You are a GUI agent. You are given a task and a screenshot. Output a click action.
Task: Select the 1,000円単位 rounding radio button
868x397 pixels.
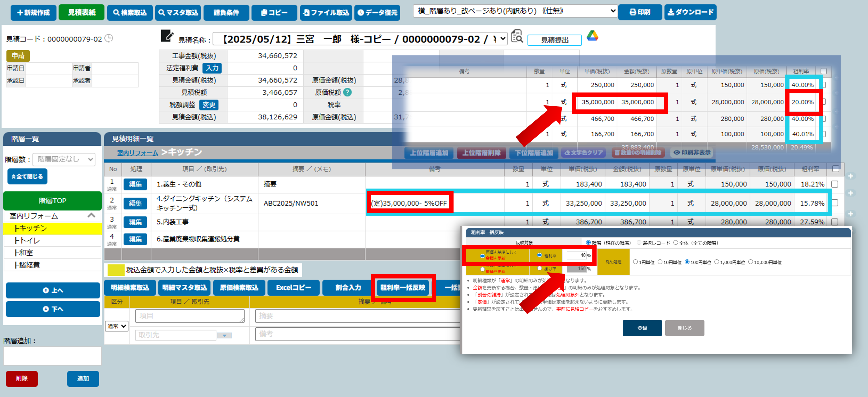(717, 262)
